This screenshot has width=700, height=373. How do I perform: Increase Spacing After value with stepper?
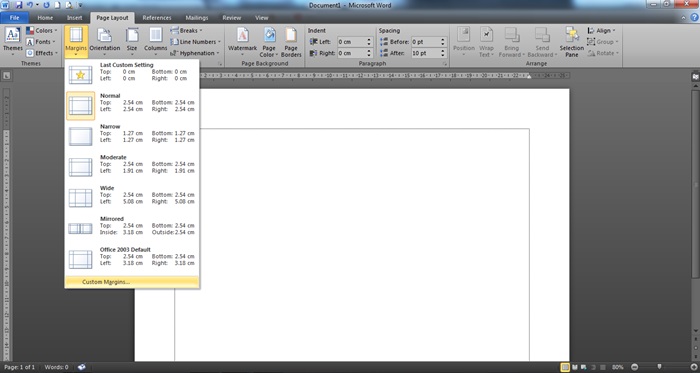pos(443,51)
